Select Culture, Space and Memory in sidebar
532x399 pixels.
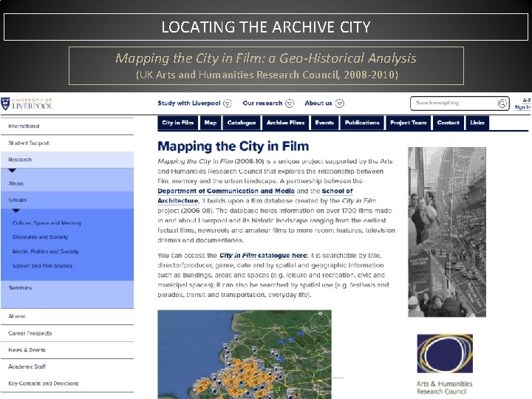[47, 223]
